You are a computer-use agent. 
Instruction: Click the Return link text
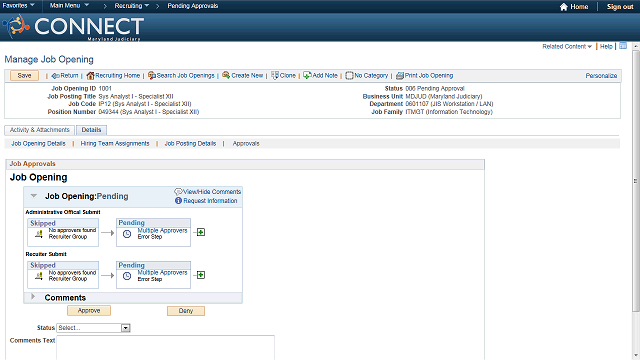[69, 76]
